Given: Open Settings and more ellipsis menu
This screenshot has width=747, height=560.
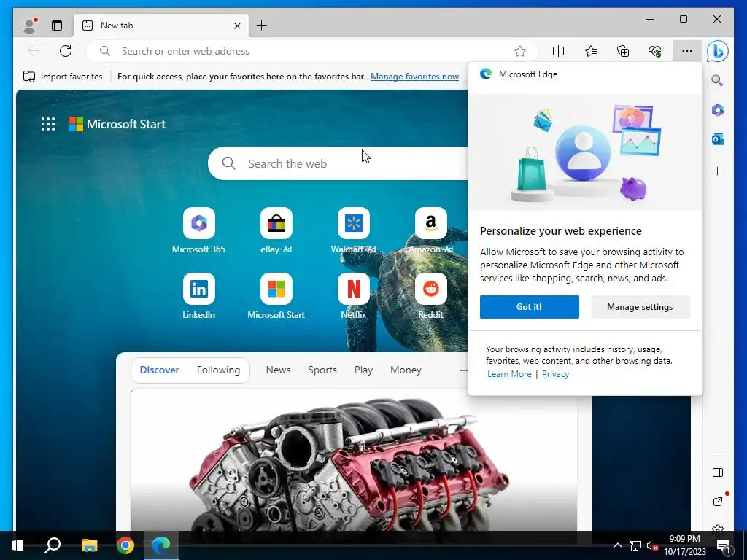Looking at the screenshot, I should click(x=686, y=51).
